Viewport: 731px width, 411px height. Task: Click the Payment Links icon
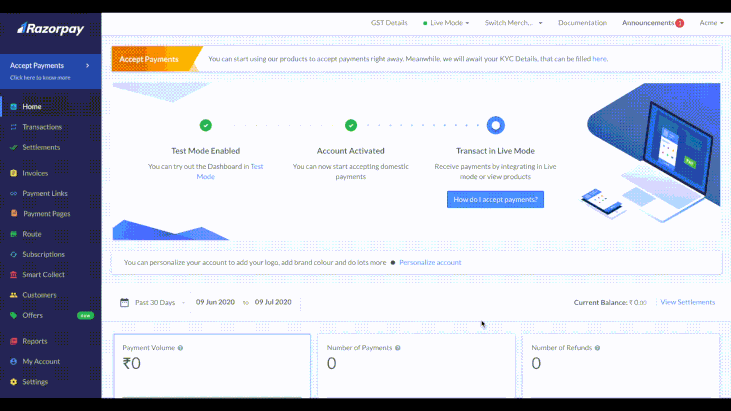(x=13, y=193)
